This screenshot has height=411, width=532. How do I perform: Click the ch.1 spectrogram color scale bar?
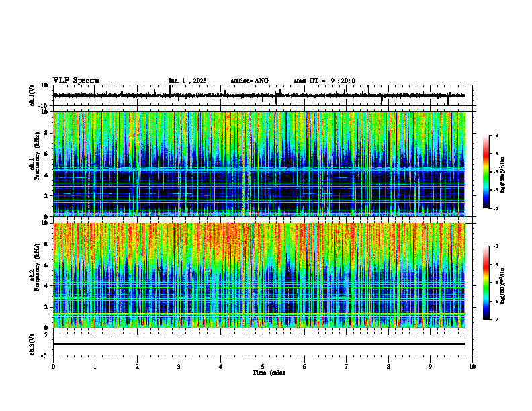click(x=486, y=172)
